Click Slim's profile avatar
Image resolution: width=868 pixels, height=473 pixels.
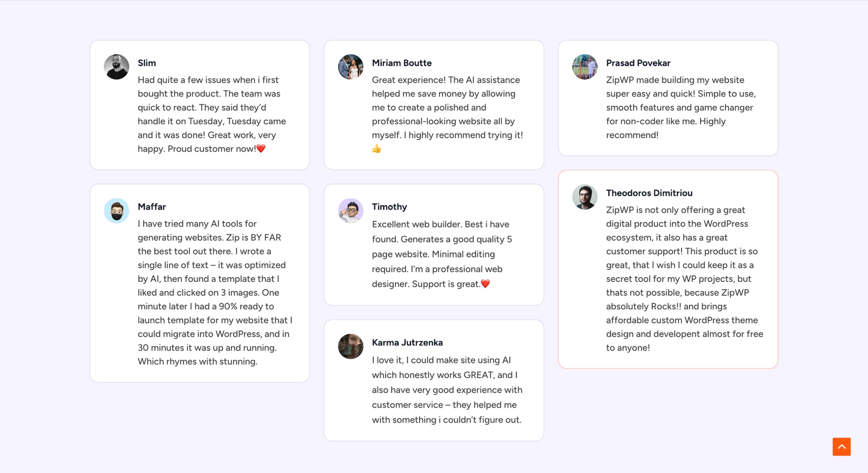(x=116, y=67)
